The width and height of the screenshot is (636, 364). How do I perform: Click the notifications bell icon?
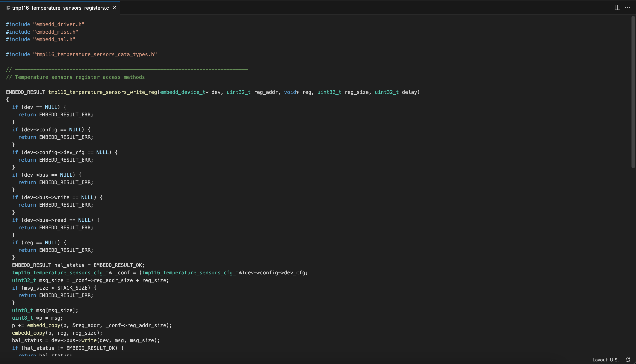(627, 359)
